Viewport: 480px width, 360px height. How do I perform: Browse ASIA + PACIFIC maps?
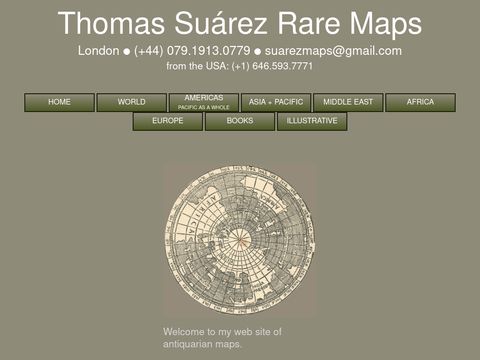(276, 102)
